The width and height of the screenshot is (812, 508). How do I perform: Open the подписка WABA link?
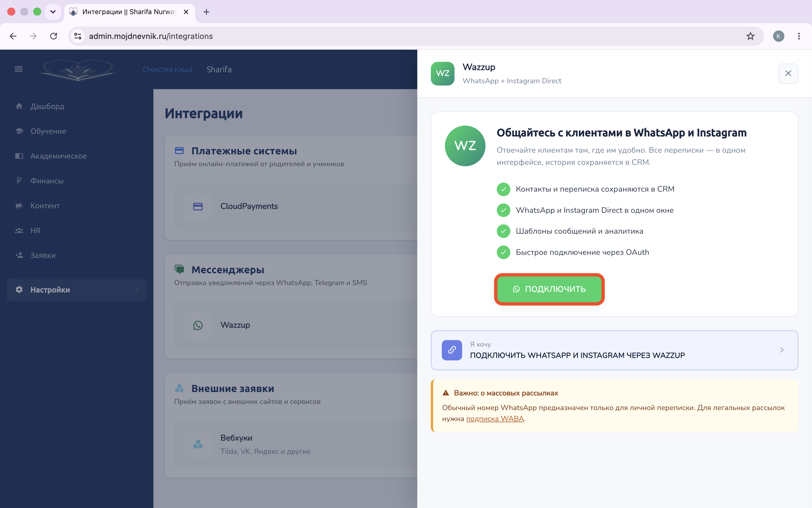[x=495, y=419]
